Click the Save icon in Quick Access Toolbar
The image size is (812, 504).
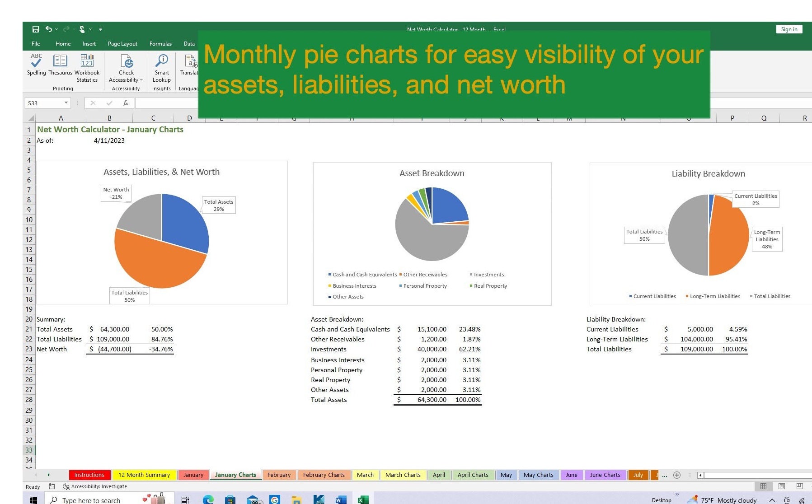[x=36, y=29]
